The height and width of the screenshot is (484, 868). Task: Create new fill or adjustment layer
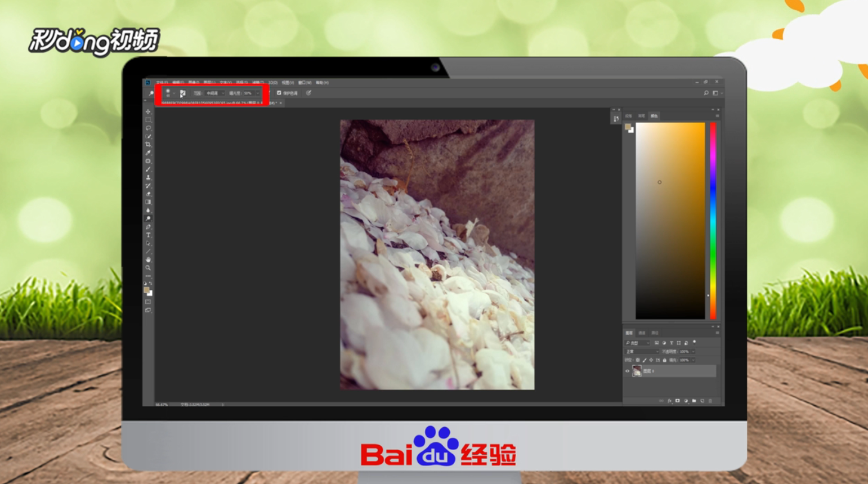(x=686, y=401)
